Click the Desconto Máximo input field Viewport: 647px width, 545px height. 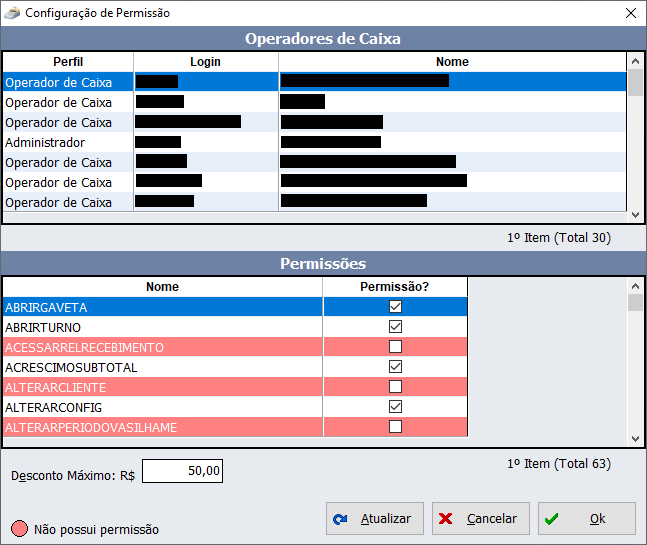[182, 471]
